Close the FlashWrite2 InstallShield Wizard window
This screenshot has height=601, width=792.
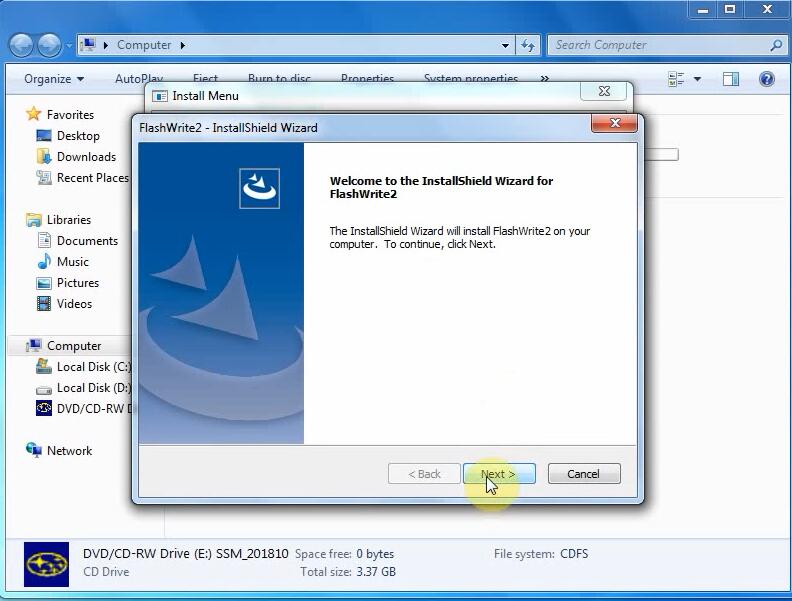coord(614,123)
